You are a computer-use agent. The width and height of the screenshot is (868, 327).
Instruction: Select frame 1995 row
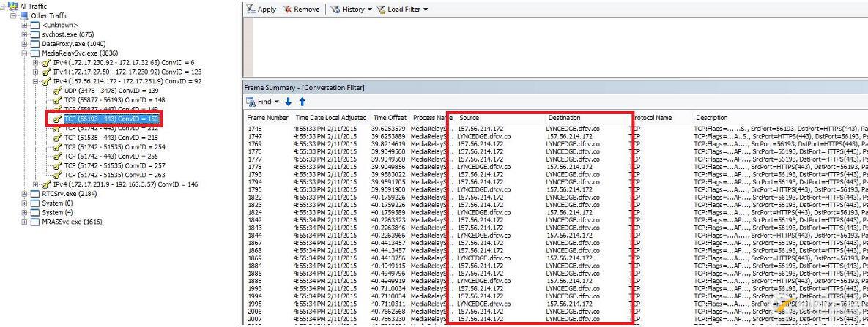pyautogui.click(x=557, y=304)
